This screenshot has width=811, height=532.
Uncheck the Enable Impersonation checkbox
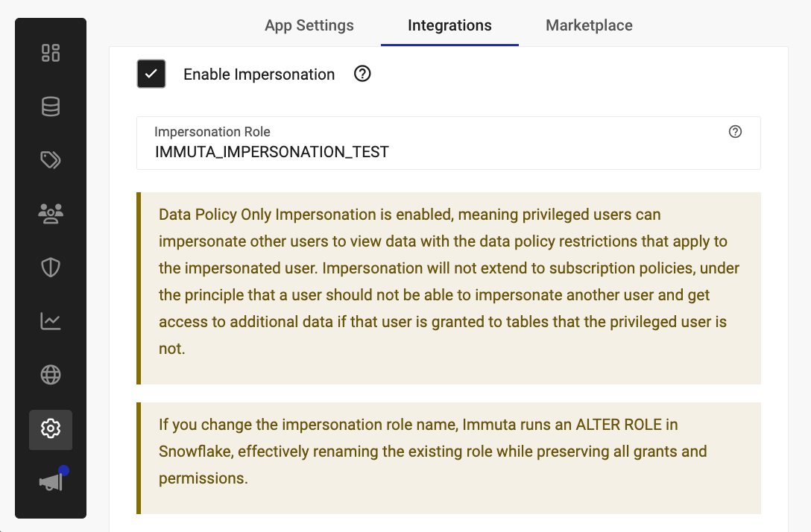(x=151, y=75)
